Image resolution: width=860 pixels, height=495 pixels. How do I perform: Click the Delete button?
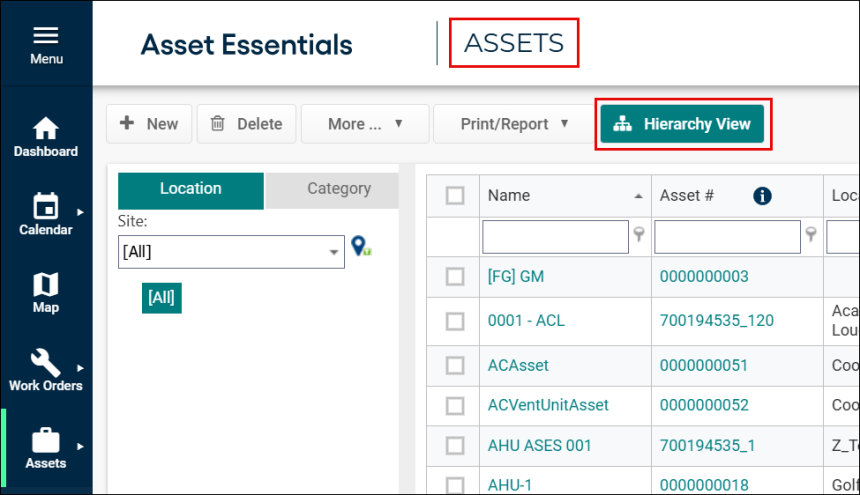(246, 124)
